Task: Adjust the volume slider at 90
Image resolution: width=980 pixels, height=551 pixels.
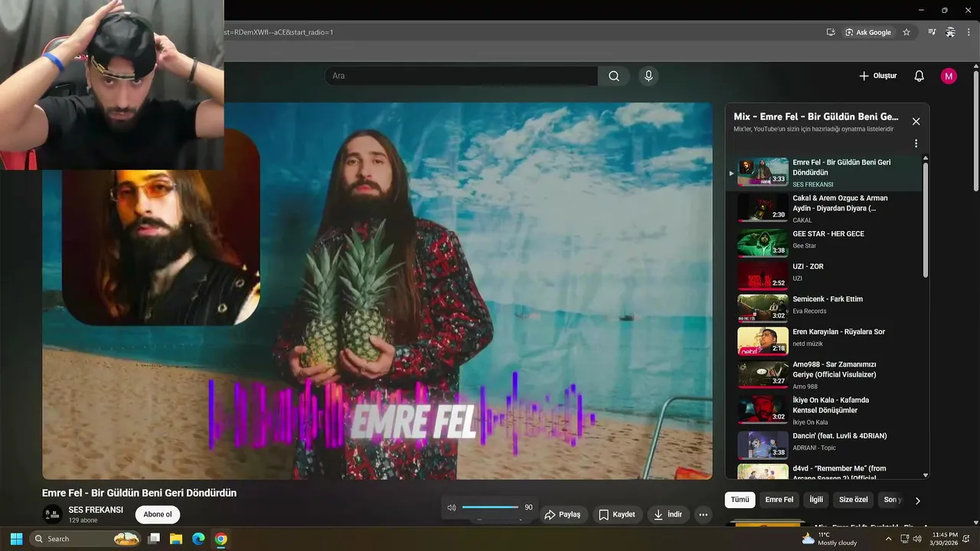Action: coord(491,507)
